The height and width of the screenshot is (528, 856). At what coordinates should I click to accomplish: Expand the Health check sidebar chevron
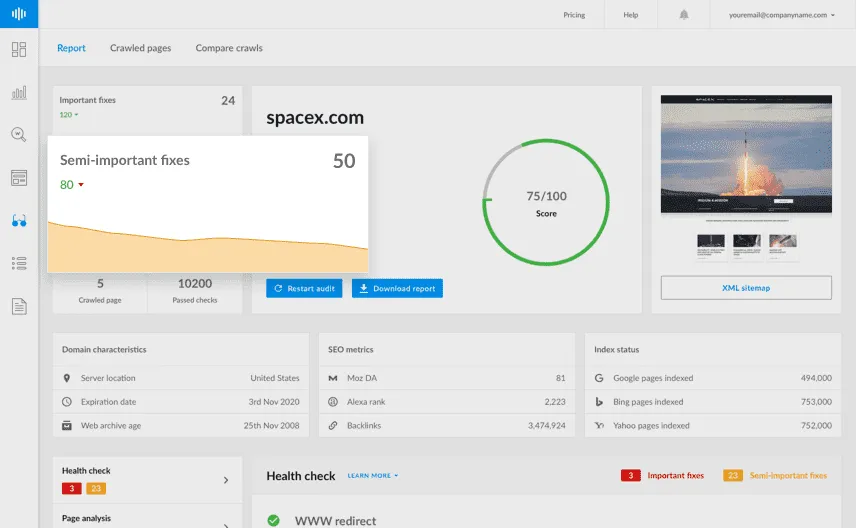pyautogui.click(x=226, y=480)
